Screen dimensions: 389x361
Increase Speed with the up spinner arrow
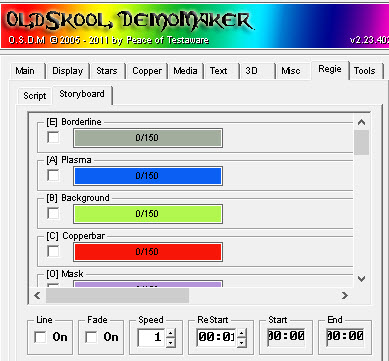tap(171, 333)
